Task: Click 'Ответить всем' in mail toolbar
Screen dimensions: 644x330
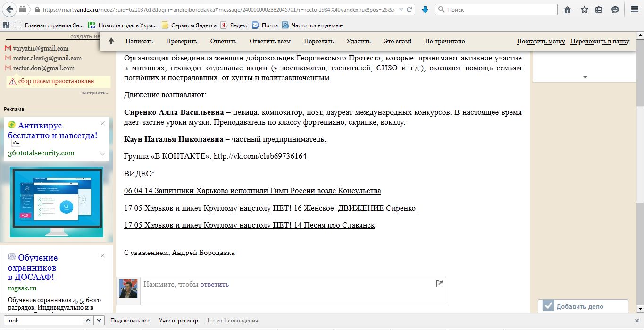Action: click(270, 41)
